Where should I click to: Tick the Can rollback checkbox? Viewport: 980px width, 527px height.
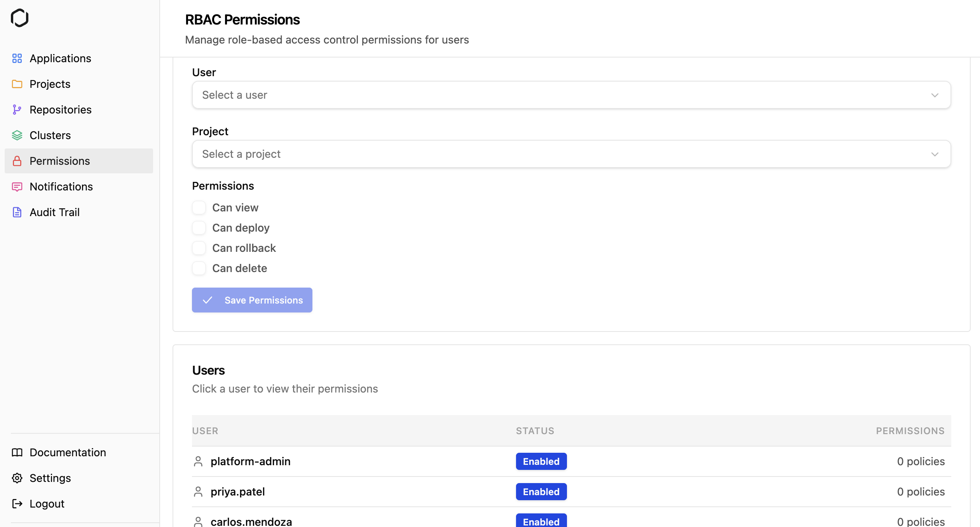point(199,248)
